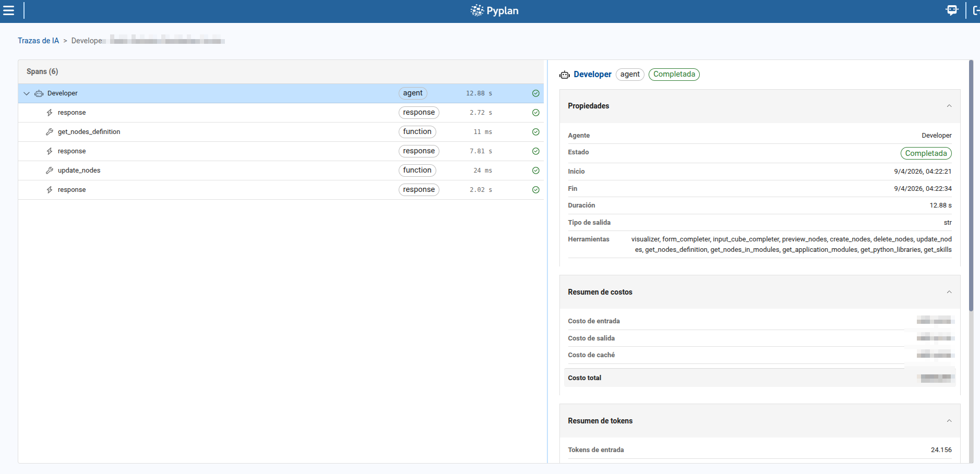Collapse the Propiedades section
980x474 pixels.
(949, 106)
